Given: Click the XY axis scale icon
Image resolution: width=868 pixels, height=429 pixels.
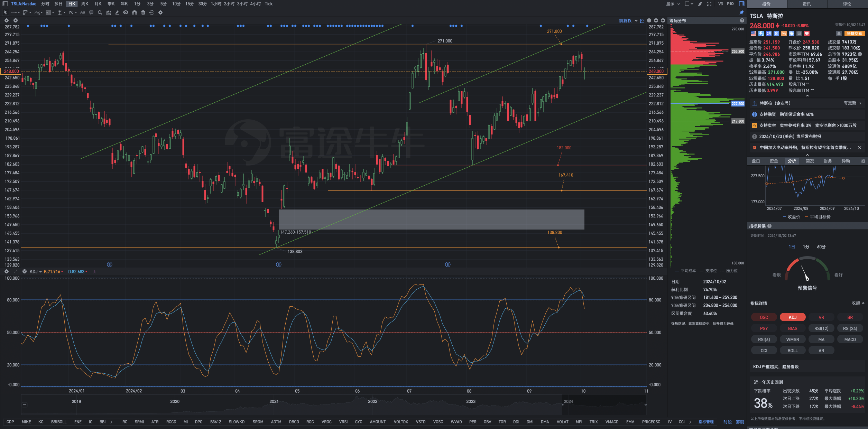Looking at the screenshot, I should click(642, 20).
